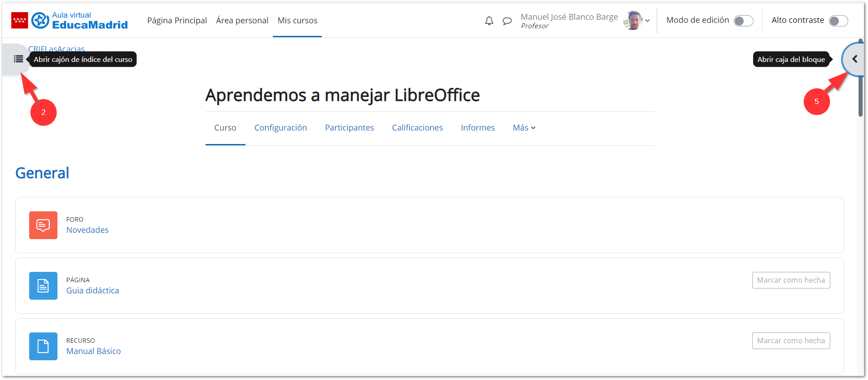Open the Calificaciones tab
Screen dimensions: 868x380
point(417,128)
